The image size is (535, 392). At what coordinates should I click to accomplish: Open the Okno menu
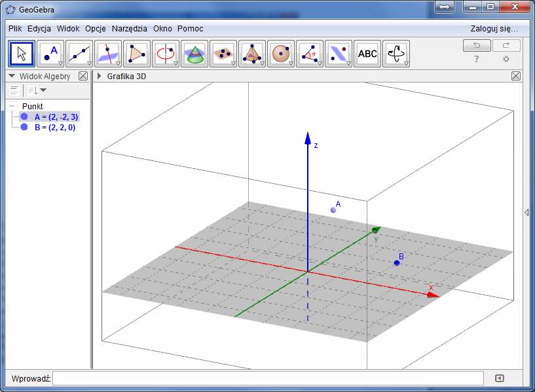162,29
